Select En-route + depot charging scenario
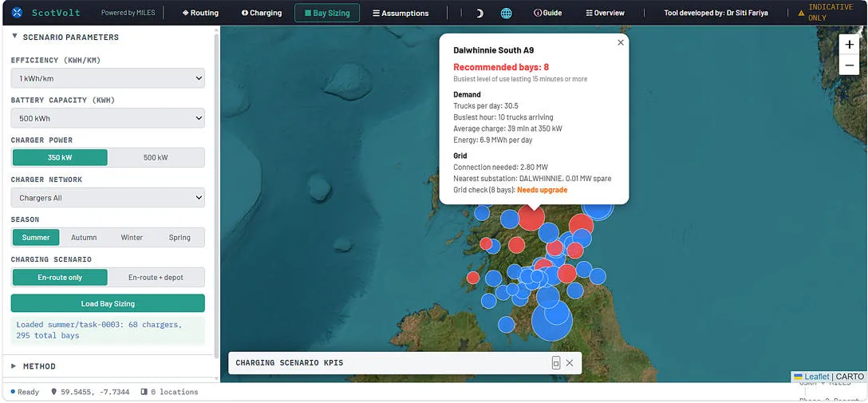 point(156,278)
